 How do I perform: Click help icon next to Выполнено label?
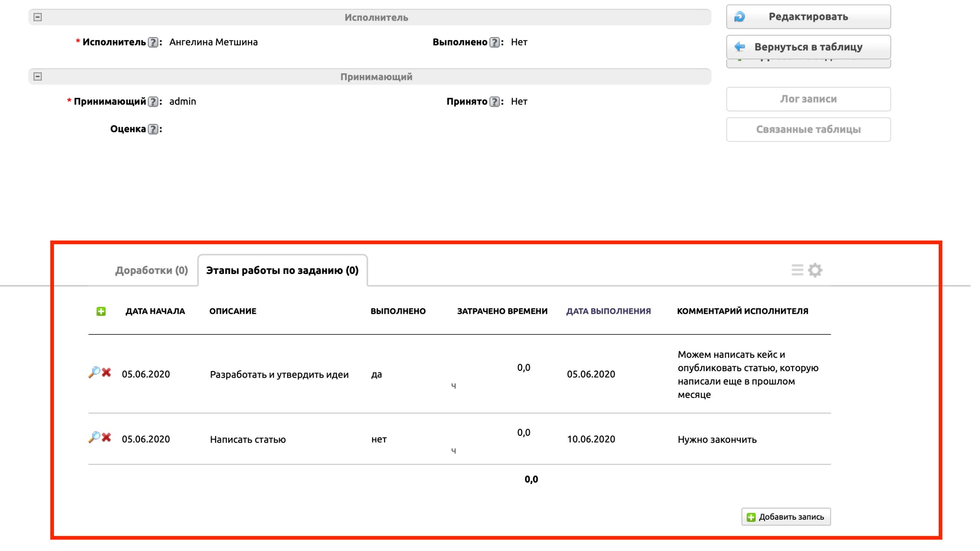pos(495,42)
